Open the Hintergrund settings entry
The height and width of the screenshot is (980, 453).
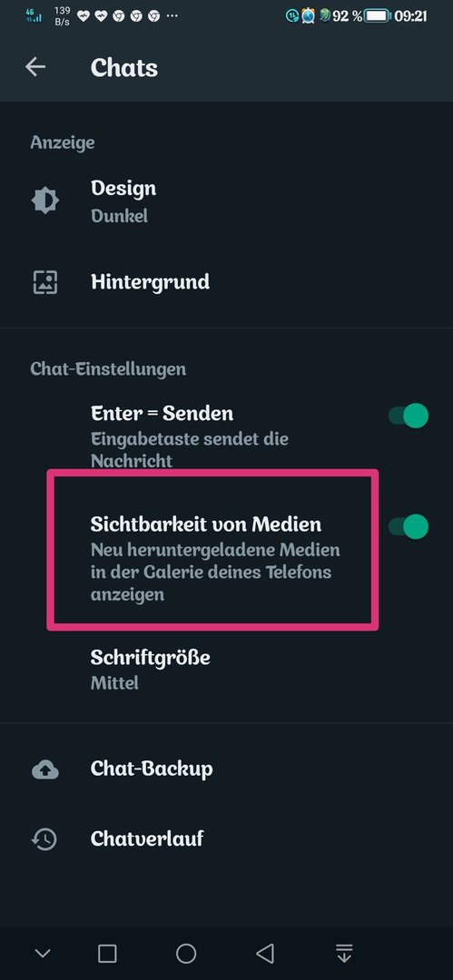pos(227,282)
